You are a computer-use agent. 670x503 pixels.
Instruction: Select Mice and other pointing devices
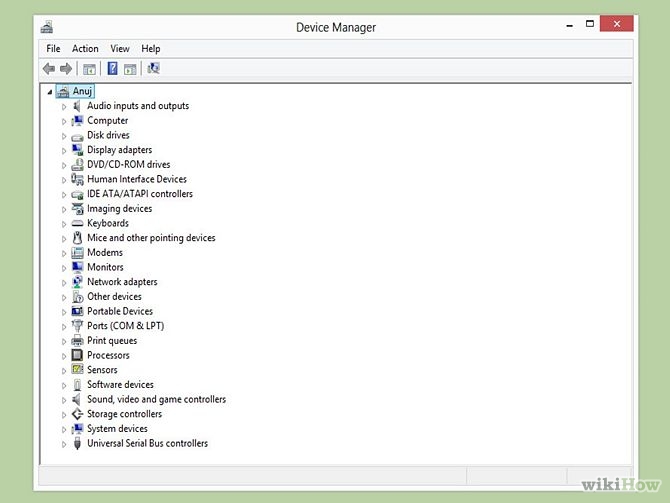(x=151, y=238)
